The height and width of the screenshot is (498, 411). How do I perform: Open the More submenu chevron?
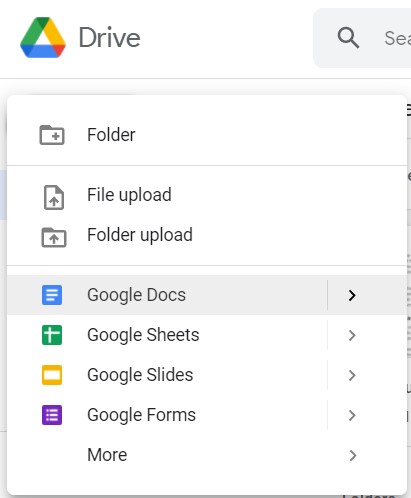click(352, 455)
